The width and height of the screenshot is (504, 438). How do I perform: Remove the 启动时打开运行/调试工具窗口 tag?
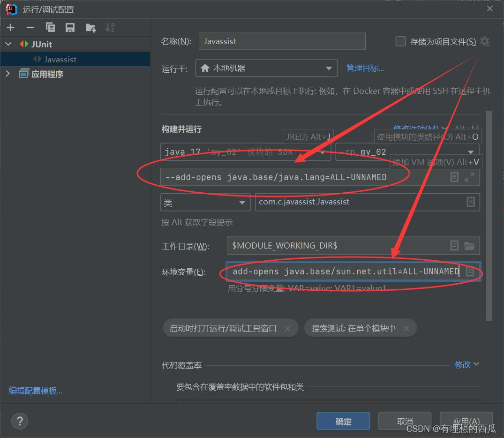coord(288,328)
